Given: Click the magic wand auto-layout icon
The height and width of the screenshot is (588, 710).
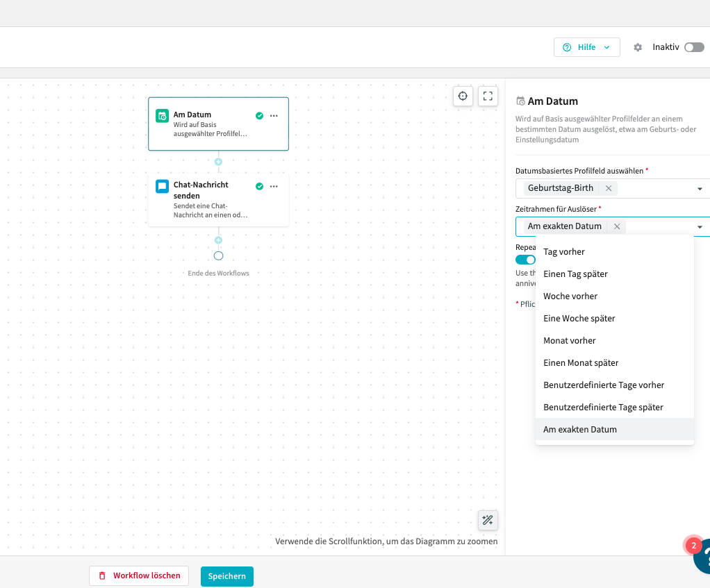Looking at the screenshot, I should click(x=488, y=520).
